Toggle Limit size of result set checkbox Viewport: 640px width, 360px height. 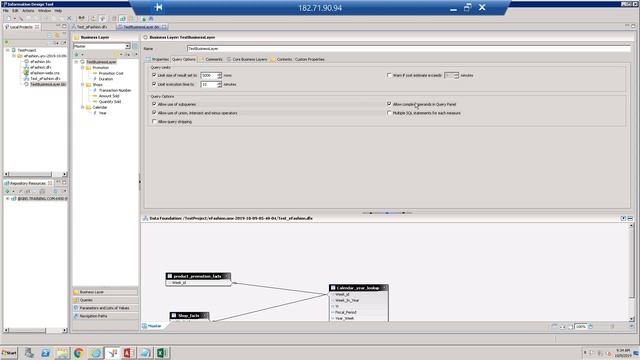[x=154, y=76]
